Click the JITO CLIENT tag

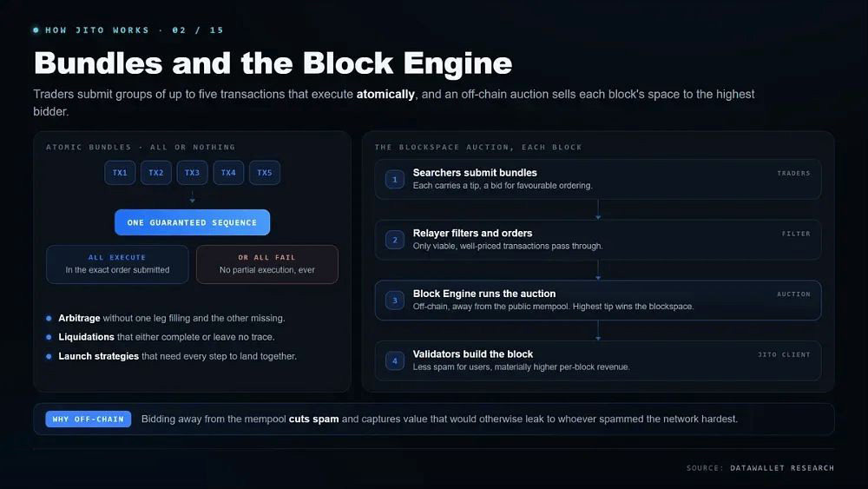[784, 354]
